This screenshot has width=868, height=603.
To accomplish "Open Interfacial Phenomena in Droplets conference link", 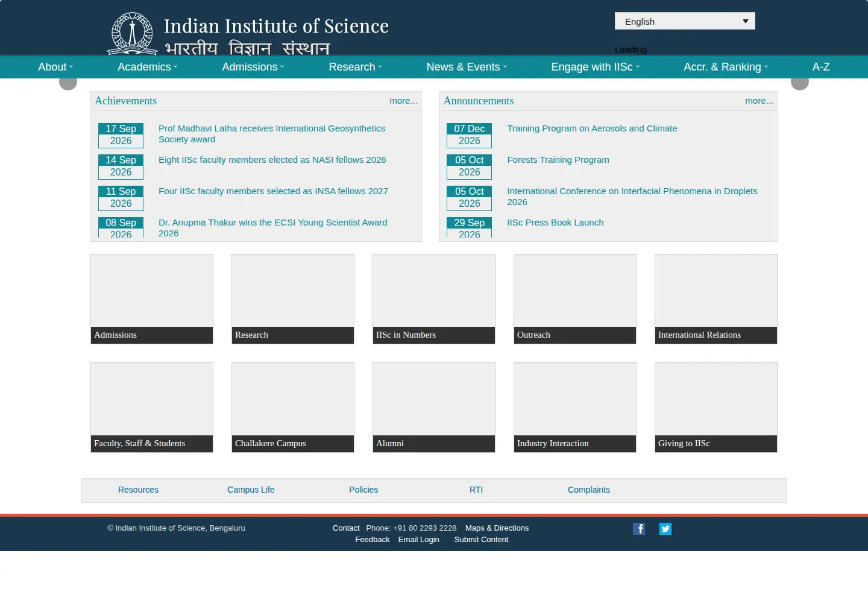I will pos(632,197).
